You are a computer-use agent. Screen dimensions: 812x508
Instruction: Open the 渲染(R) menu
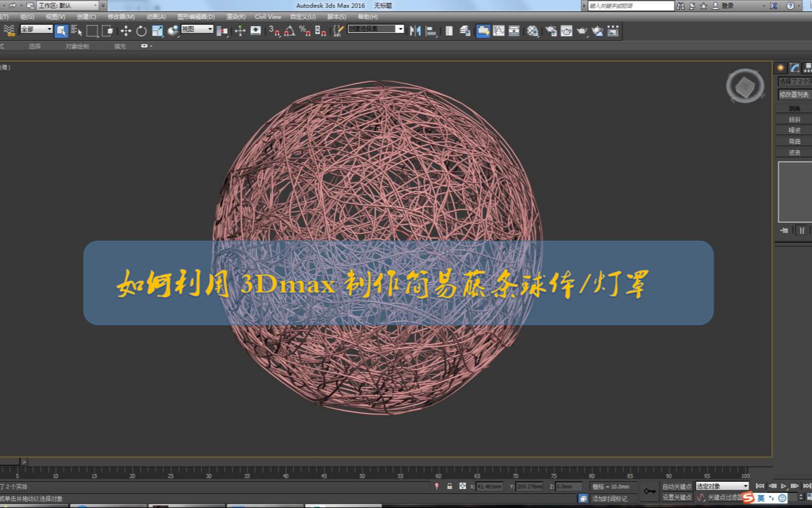(x=236, y=17)
